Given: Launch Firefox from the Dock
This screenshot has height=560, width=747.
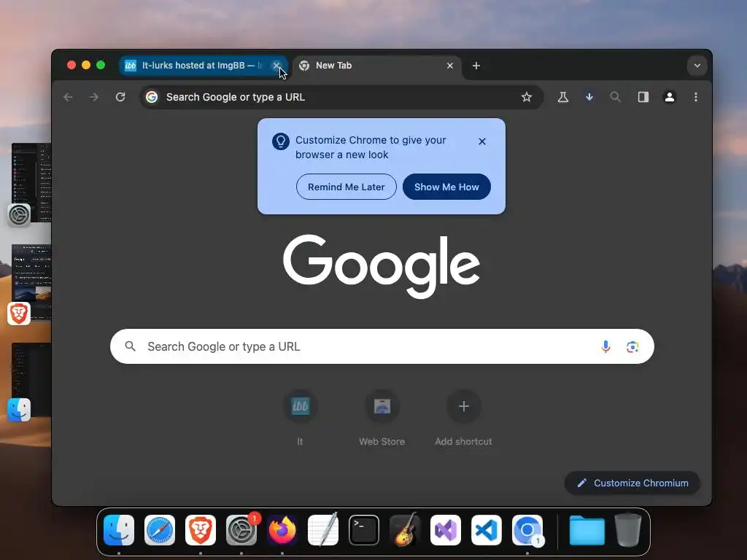Looking at the screenshot, I should click(282, 530).
